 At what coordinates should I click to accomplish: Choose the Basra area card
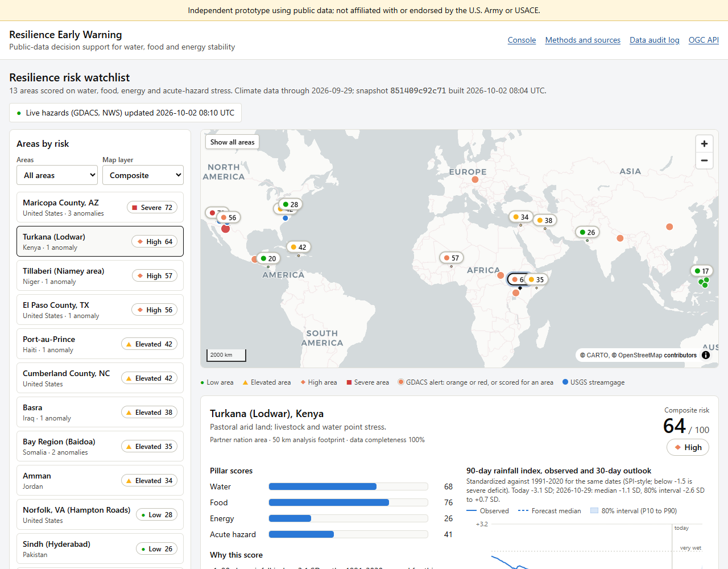(100, 412)
